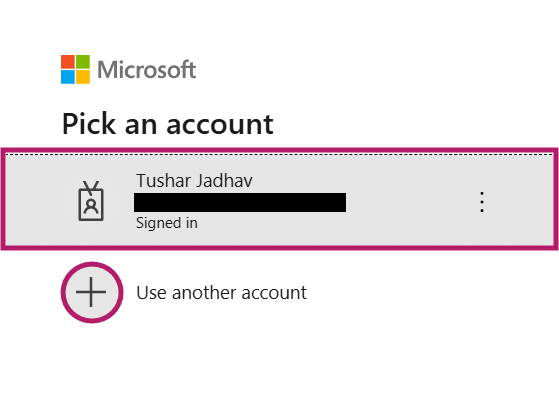
Task: Open the three-dot account options menu
Action: [482, 202]
